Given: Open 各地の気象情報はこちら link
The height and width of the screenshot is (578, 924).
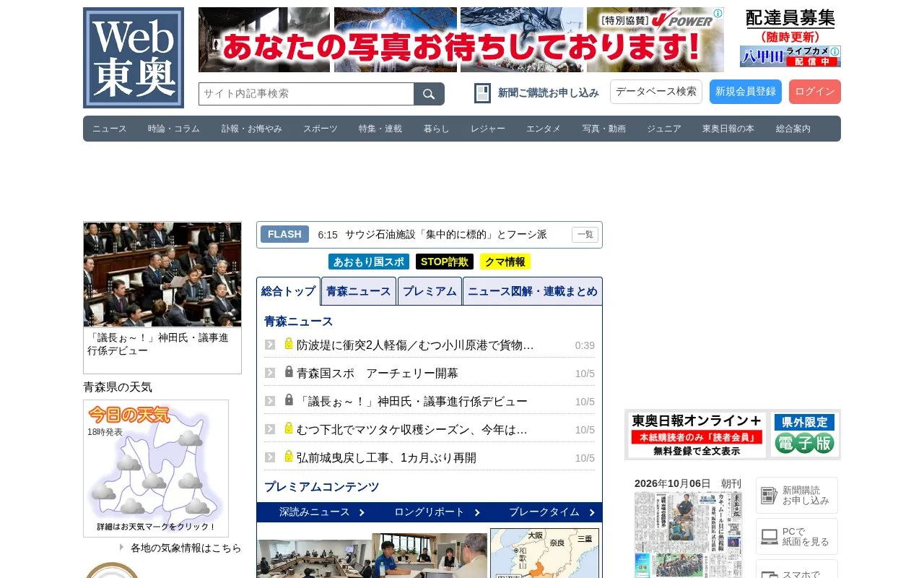Looking at the screenshot, I should click(186, 548).
